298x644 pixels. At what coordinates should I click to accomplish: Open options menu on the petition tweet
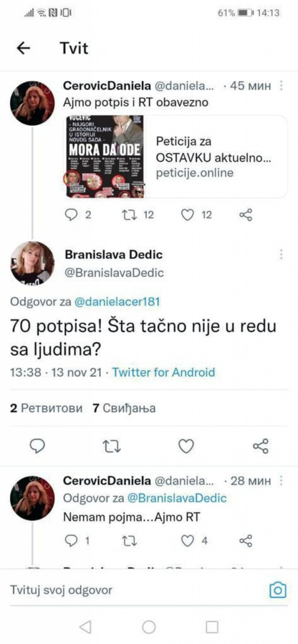click(281, 86)
